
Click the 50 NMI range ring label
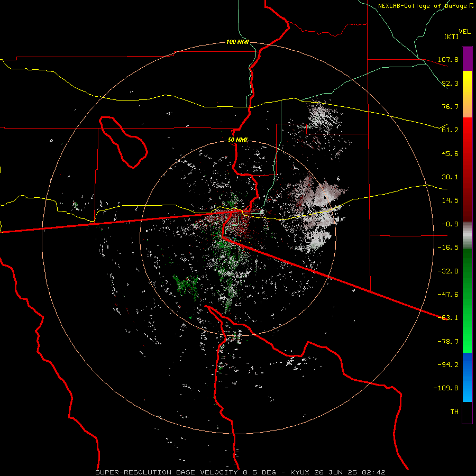237,140
